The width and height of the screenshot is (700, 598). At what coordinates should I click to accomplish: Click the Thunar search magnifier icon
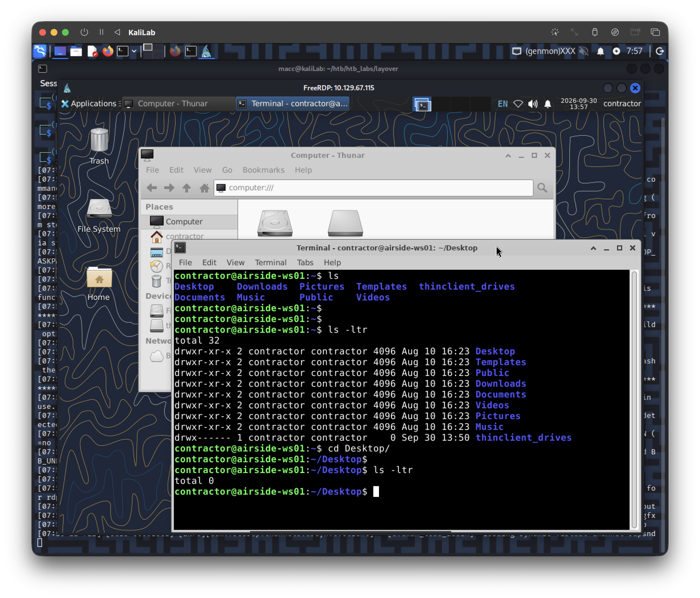[x=542, y=188]
